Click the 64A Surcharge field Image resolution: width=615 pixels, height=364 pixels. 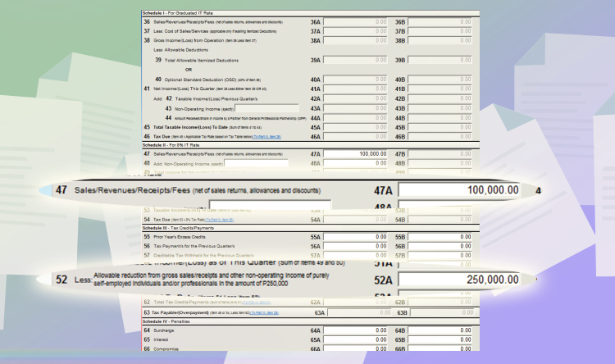(x=355, y=330)
